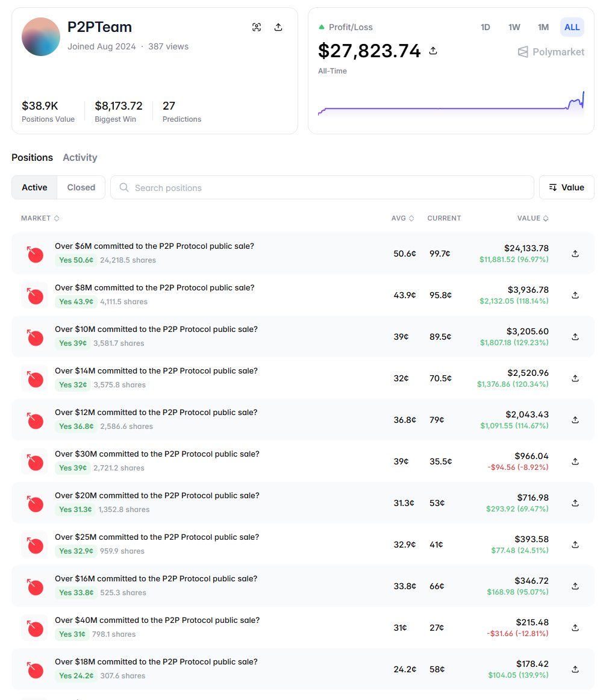Share the Over $8M position
609x700 pixels.
tap(575, 295)
